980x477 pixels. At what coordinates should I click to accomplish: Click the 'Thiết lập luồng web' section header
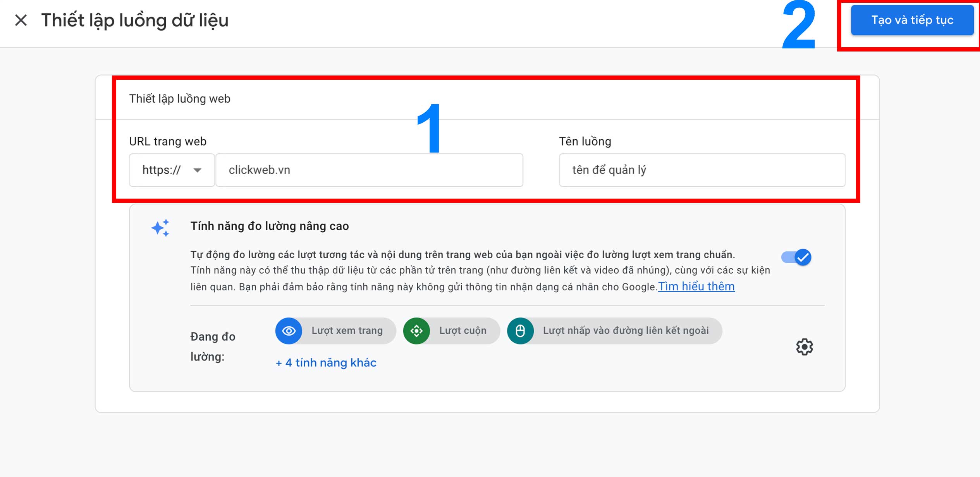pos(180,99)
